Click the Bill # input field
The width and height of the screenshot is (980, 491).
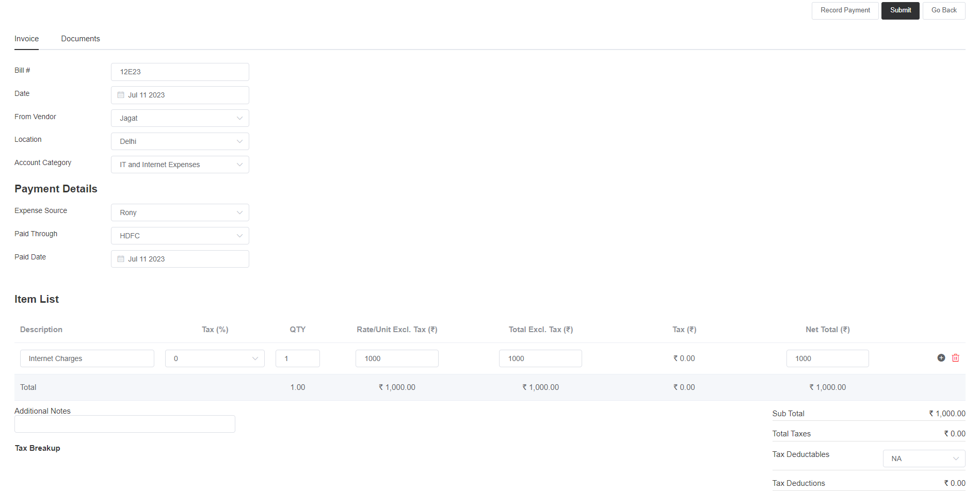(x=180, y=72)
